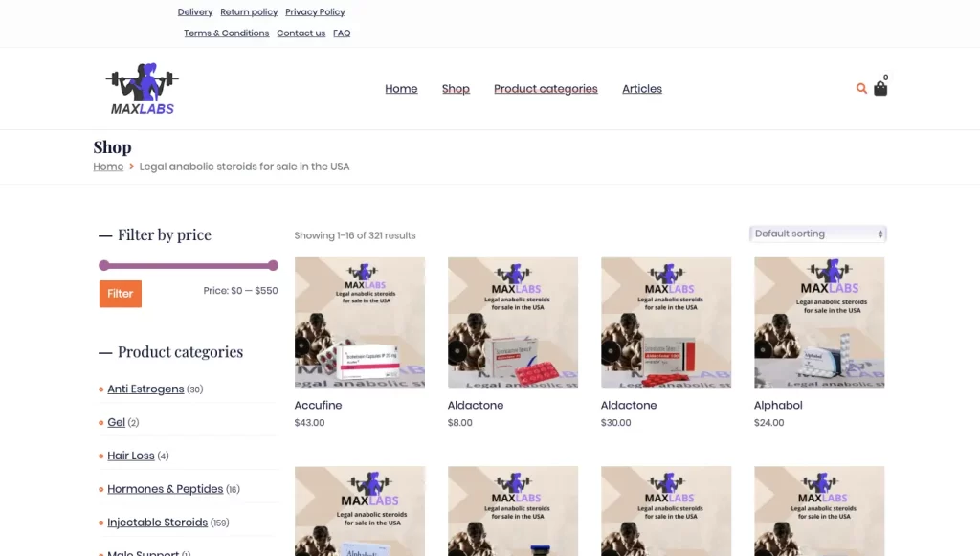Click the Aldactone title priced $30.00
Screen dimensions: 980x556
[x=629, y=406]
